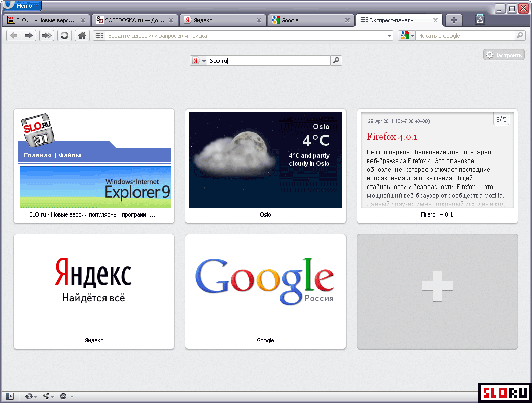532x403 pixels.
Task: Choose search engine via Google icon dropdown
Action: [x=407, y=35]
